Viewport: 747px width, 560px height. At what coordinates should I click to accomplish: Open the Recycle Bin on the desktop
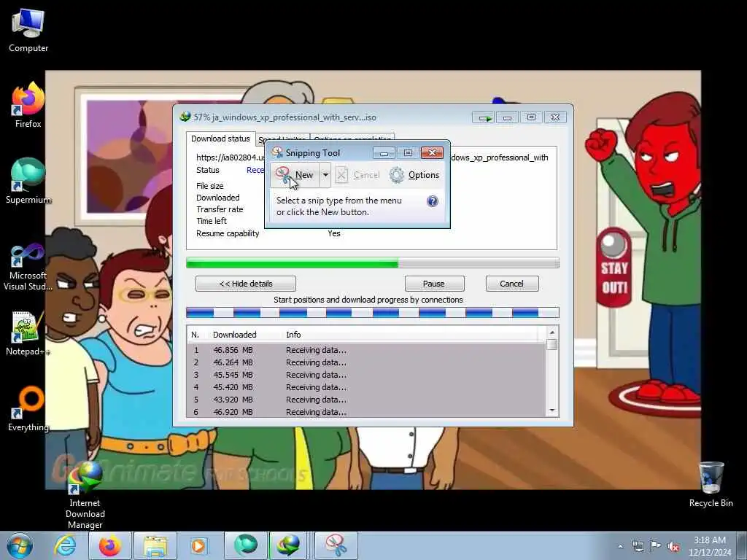(711, 484)
